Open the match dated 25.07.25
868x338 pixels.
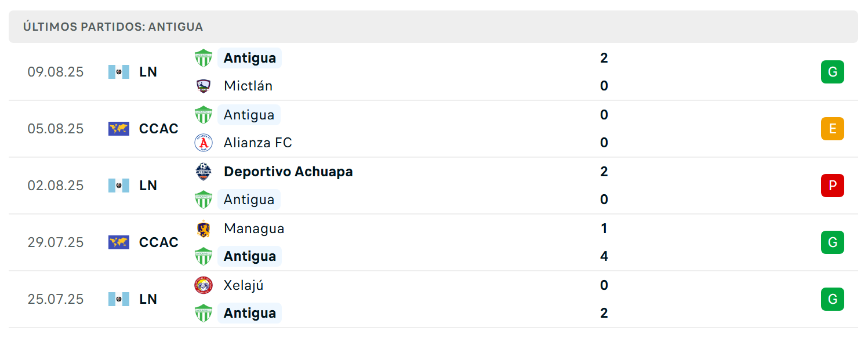(433, 299)
